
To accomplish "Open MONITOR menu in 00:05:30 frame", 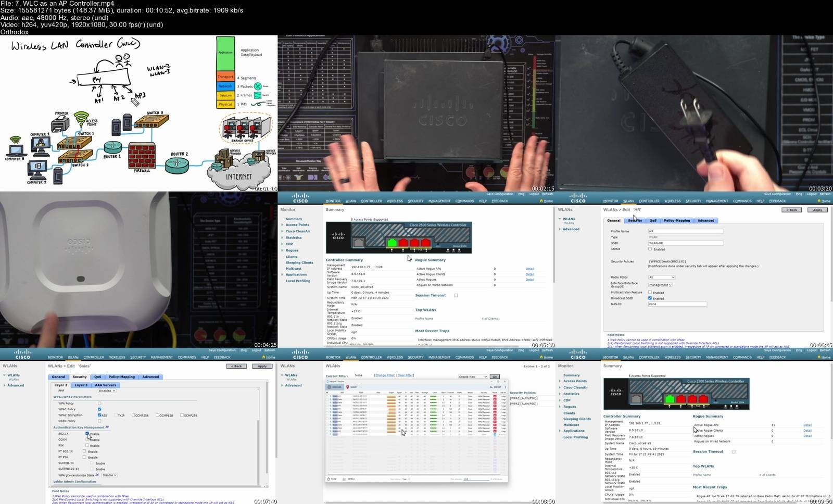I will [333, 201].
